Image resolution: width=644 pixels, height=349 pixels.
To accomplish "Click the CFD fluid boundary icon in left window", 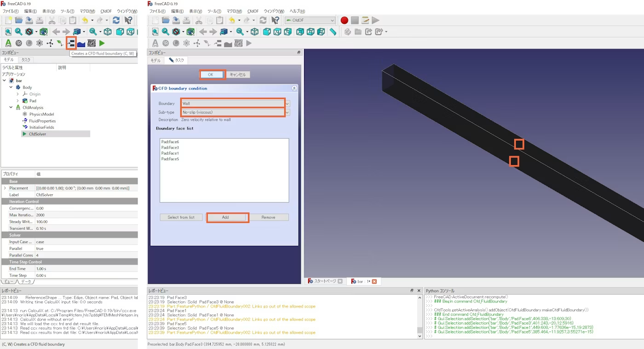I will pyautogui.click(x=71, y=43).
